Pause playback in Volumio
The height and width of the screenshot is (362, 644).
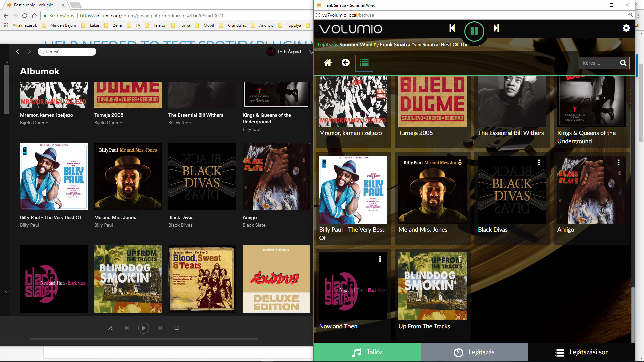click(x=474, y=31)
